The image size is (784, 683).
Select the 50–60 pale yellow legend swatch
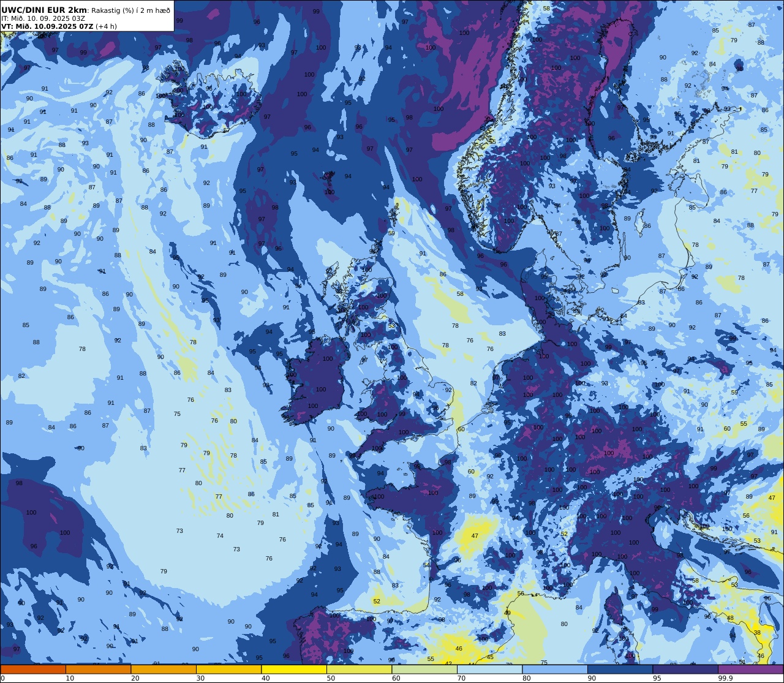tap(359, 670)
